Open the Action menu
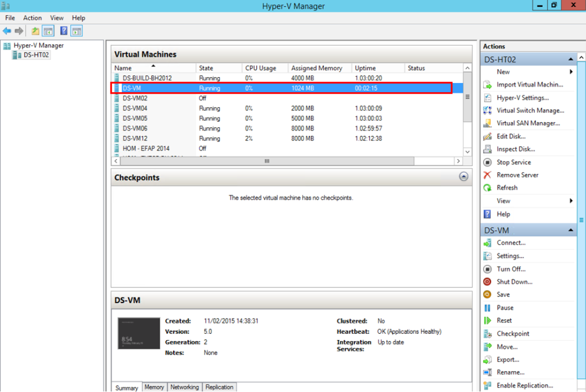This screenshot has width=586, height=392. tap(33, 18)
